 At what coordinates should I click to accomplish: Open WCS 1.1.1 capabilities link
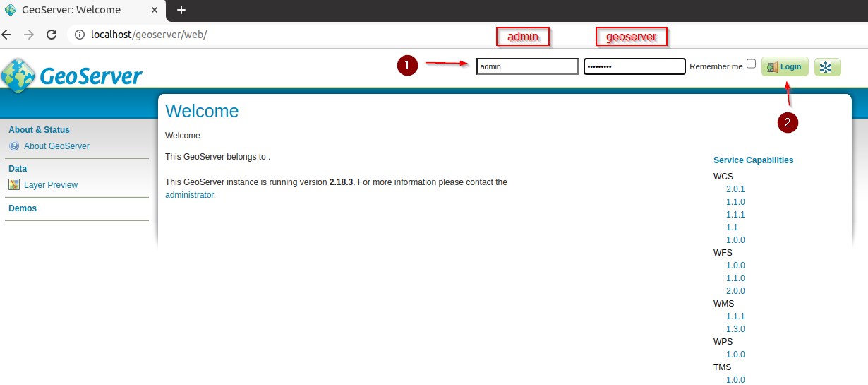(x=735, y=215)
